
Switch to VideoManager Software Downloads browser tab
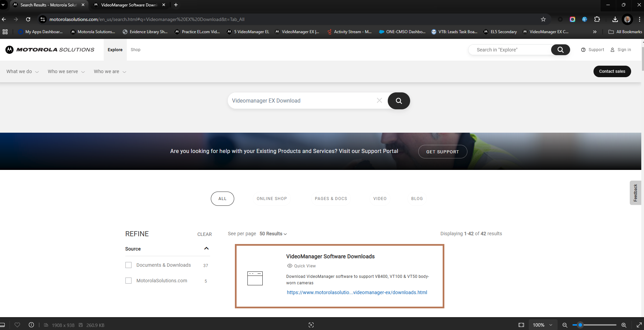(129, 5)
